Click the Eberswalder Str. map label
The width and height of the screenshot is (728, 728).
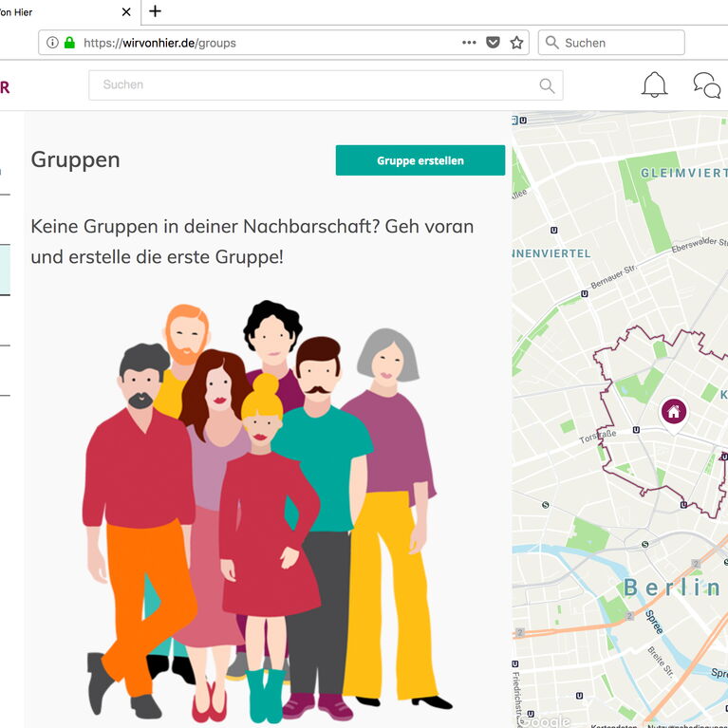(x=700, y=244)
